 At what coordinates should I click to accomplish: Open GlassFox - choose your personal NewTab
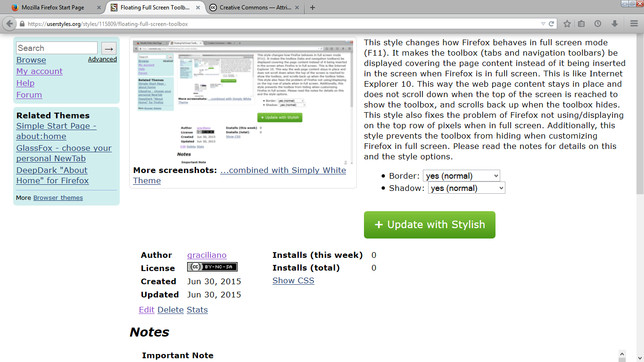pos(64,153)
